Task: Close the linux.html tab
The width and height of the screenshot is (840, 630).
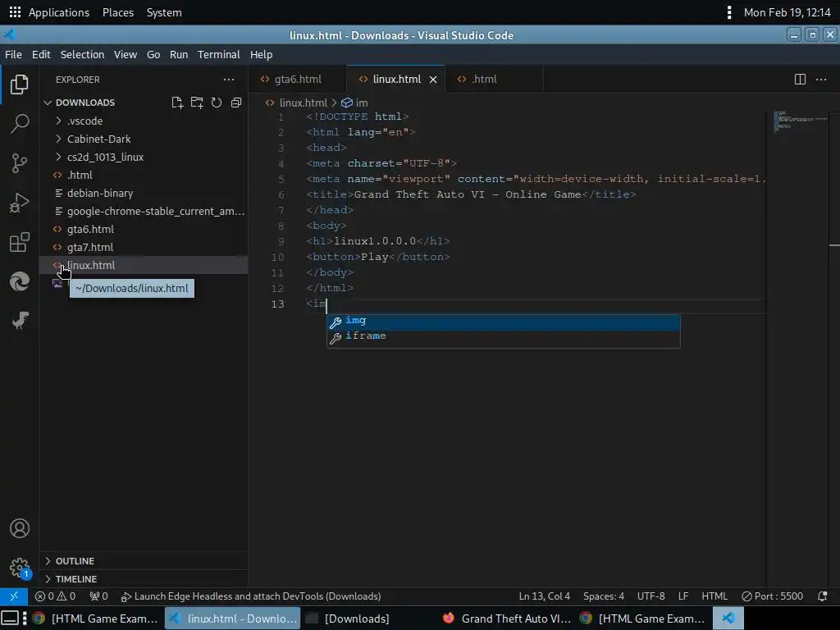Action: 433,80
